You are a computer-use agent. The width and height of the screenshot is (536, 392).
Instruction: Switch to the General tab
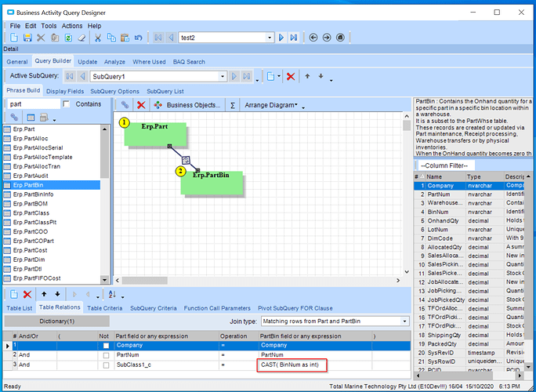click(17, 62)
